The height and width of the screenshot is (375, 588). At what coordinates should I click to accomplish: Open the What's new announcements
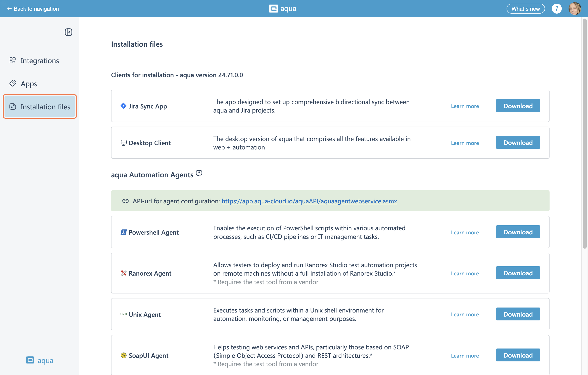[x=525, y=9]
